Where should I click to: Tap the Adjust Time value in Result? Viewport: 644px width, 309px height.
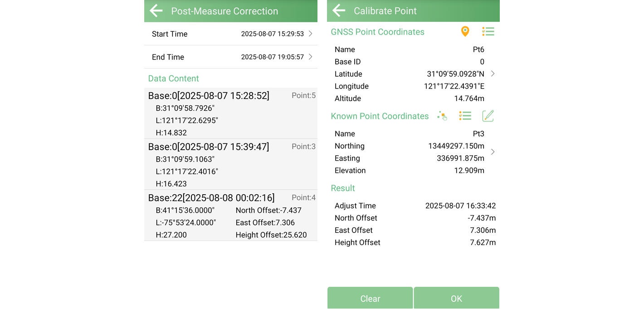pos(460,206)
